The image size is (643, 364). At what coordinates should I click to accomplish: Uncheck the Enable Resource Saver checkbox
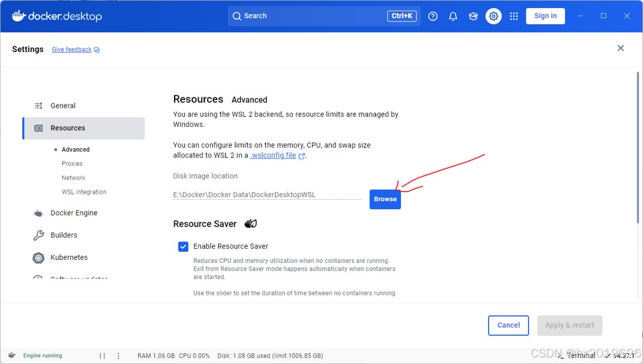pyautogui.click(x=183, y=246)
